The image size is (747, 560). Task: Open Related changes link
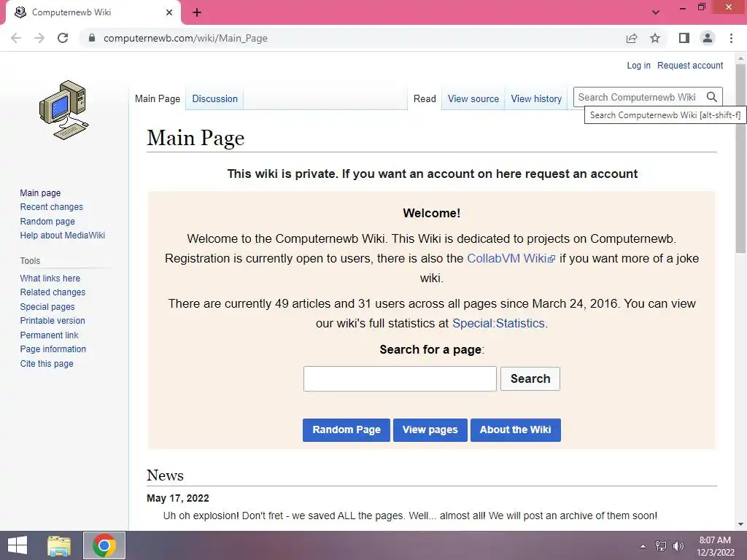tap(53, 292)
